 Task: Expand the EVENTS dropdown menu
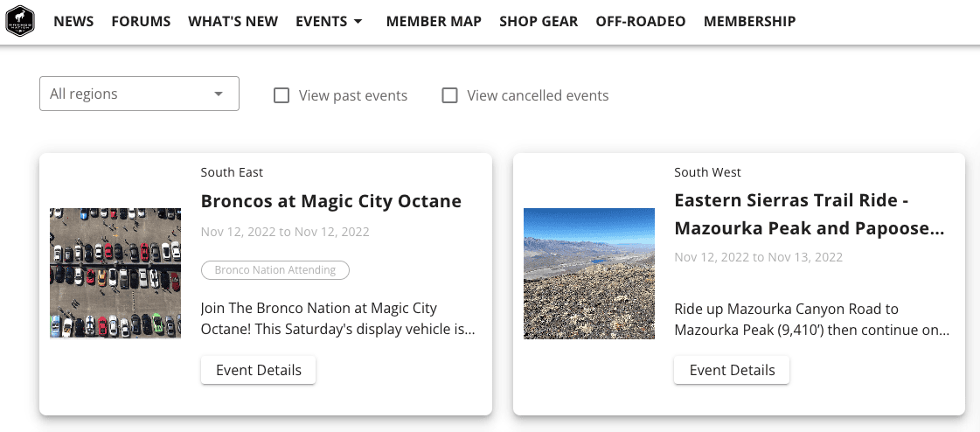coord(322,22)
